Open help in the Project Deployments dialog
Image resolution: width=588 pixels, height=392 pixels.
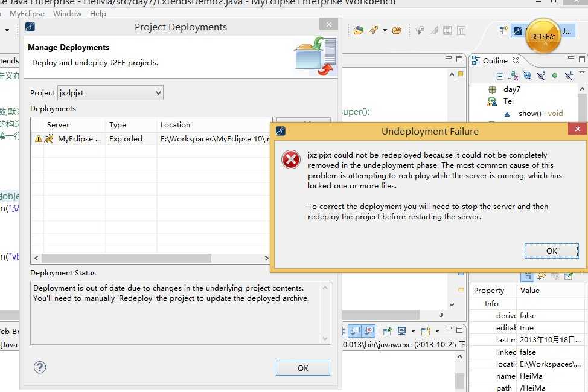40,367
